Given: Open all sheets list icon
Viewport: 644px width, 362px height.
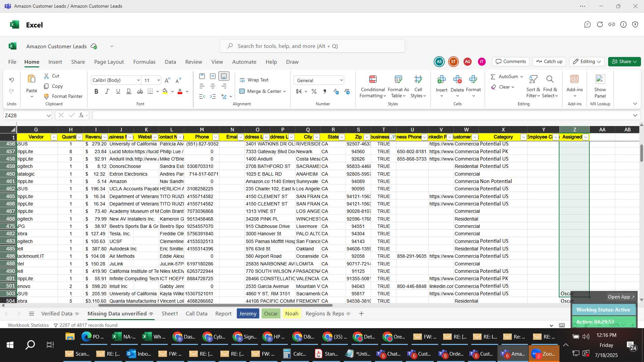Looking at the screenshot, I should [32, 314].
